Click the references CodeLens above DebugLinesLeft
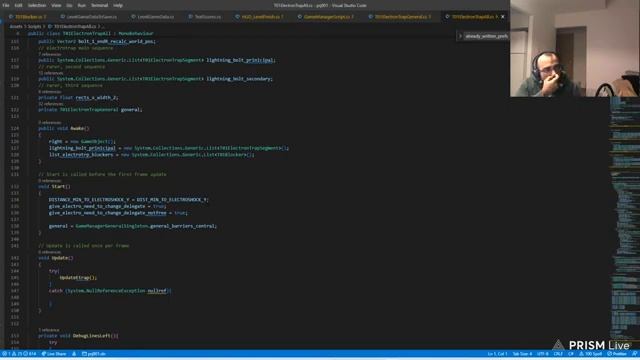Screen dimensions: 640x360 click(x=49, y=330)
